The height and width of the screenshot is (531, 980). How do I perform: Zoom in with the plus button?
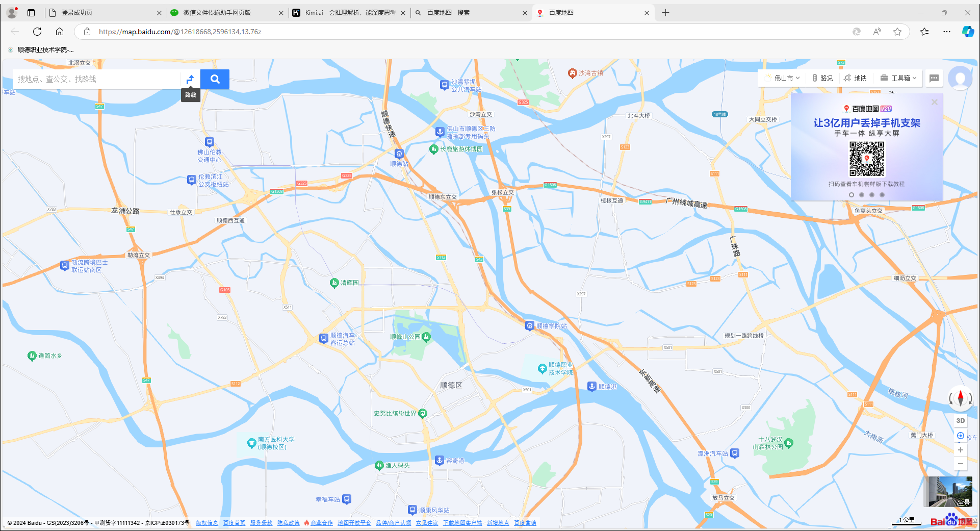(960, 450)
